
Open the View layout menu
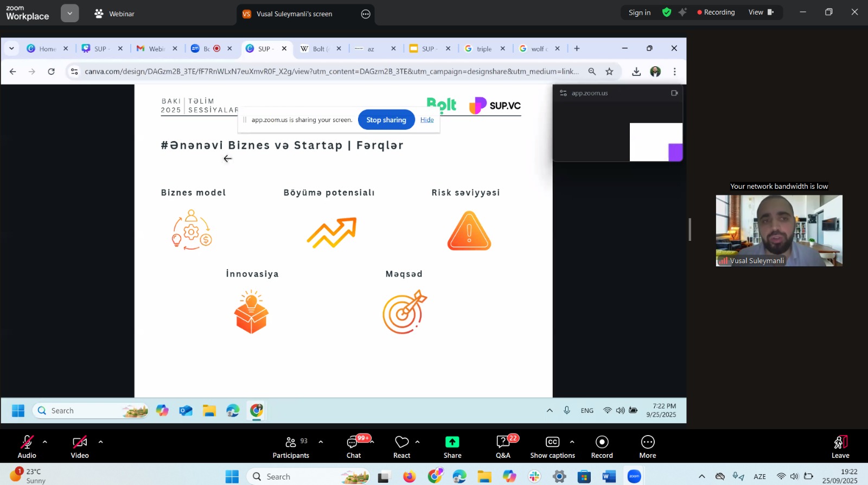coord(761,12)
